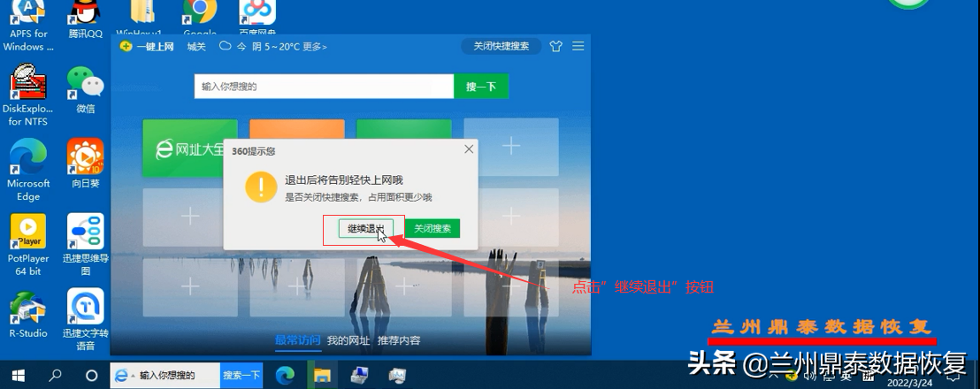This screenshot has height=389, width=980.
Task: Open the taskbar monitor chart icon
Action: coord(397,375)
